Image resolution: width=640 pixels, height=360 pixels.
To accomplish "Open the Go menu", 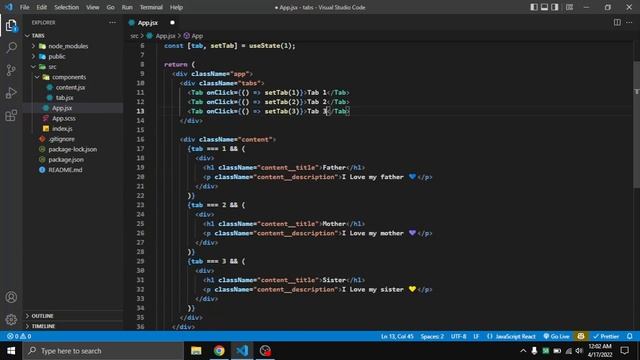I will point(111,7).
